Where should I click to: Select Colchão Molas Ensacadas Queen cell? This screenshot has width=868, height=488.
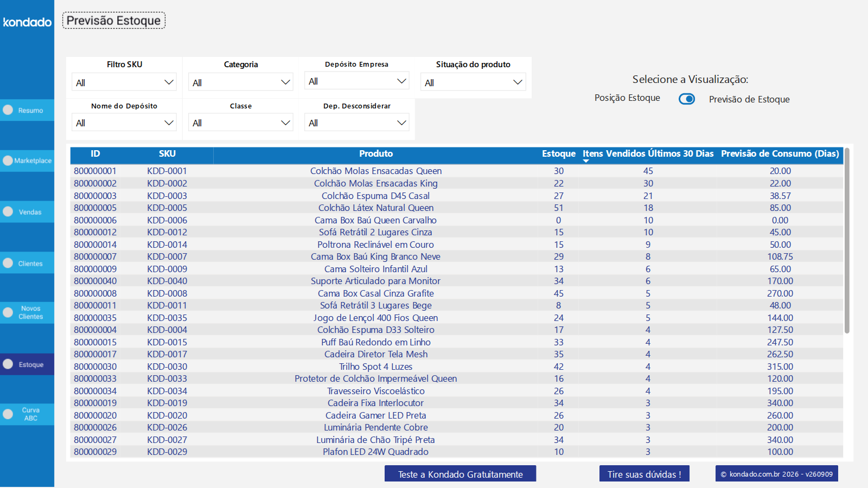[x=376, y=171]
